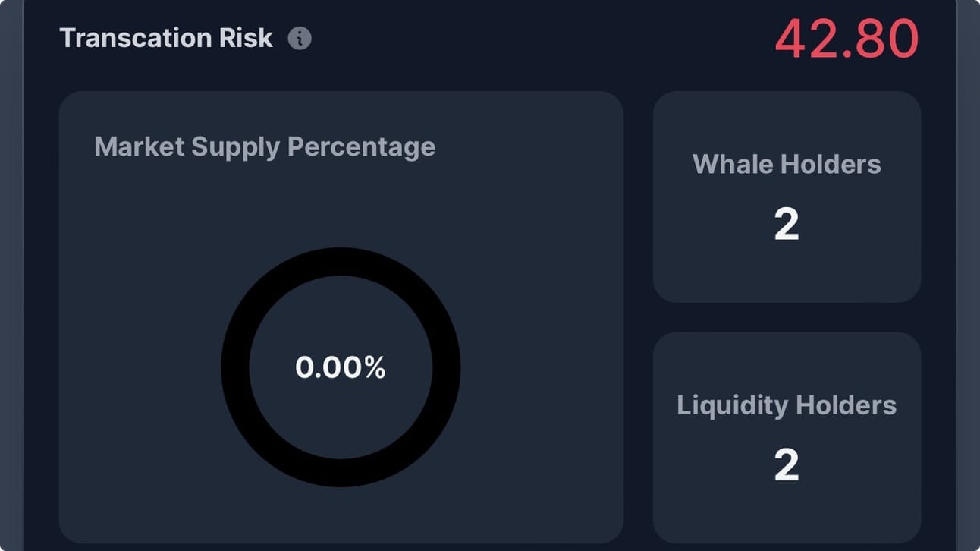The image size is (980, 551).
Task: Click the percent sign in the donut value
Action: click(375, 368)
